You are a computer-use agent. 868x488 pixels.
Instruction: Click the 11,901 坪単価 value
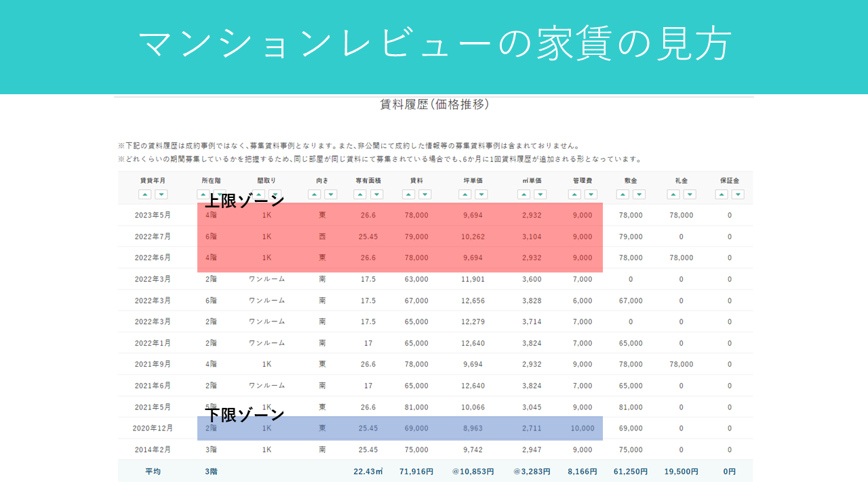tap(473, 279)
